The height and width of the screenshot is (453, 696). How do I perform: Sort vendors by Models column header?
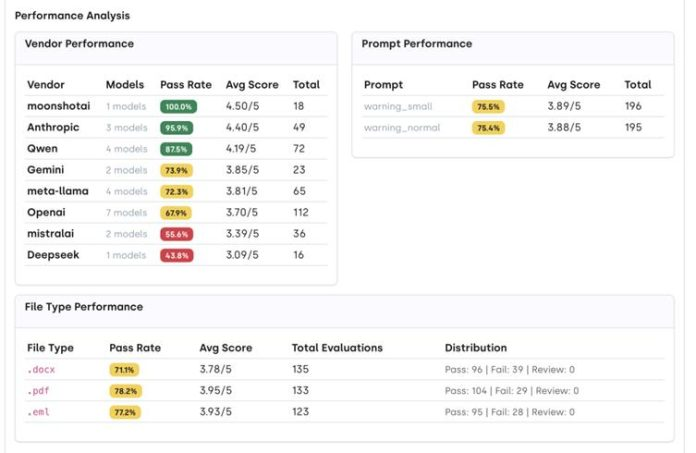[x=125, y=85]
